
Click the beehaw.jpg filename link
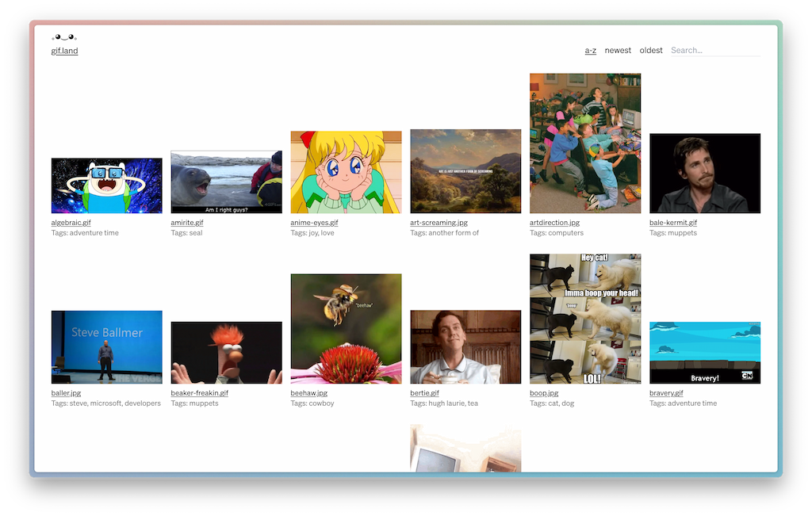click(309, 393)
